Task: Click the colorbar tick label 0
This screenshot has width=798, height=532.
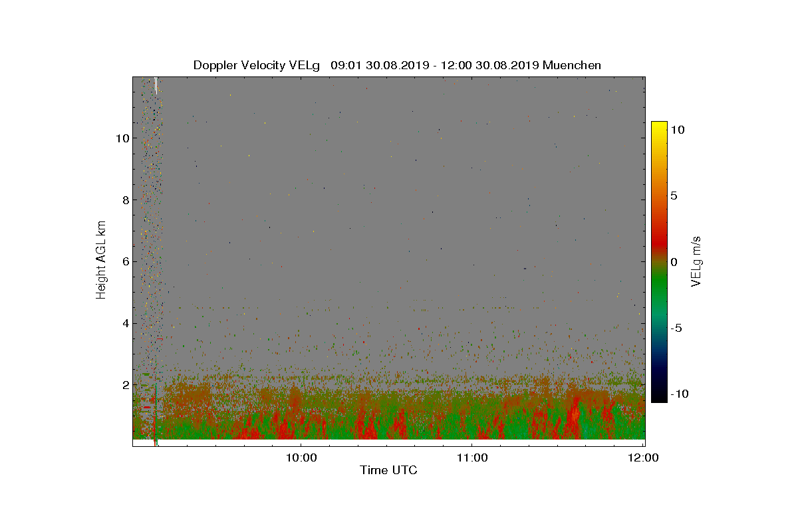Action: point(673,262)
